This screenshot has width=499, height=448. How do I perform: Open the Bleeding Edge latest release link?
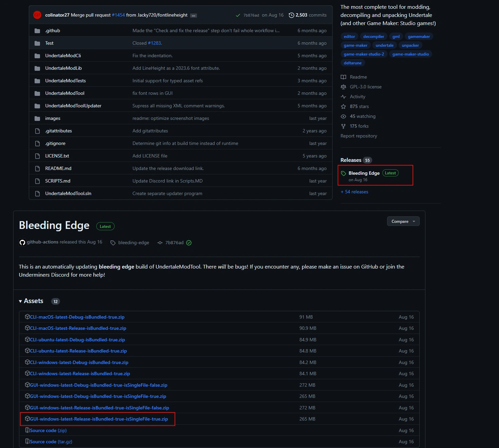click(364, 173)
